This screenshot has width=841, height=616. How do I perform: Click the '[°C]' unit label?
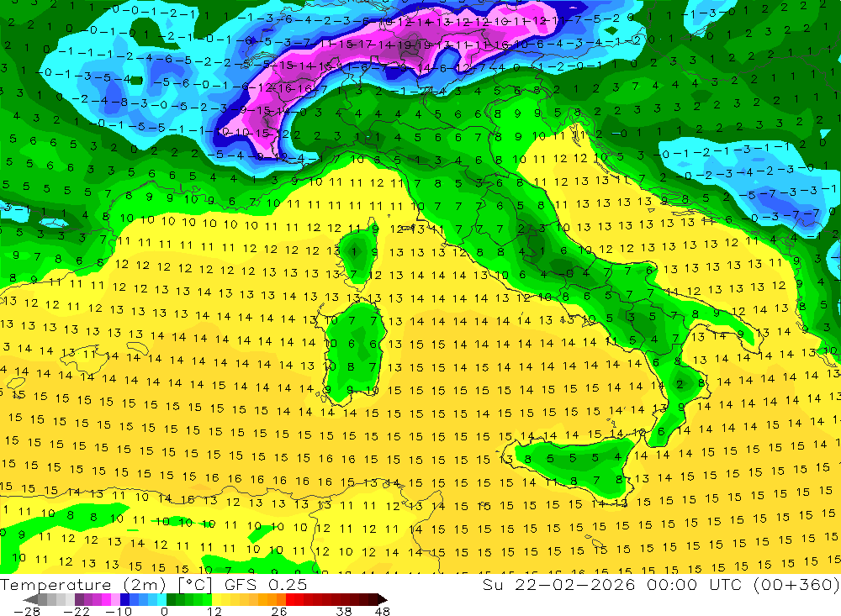[195, 585]
